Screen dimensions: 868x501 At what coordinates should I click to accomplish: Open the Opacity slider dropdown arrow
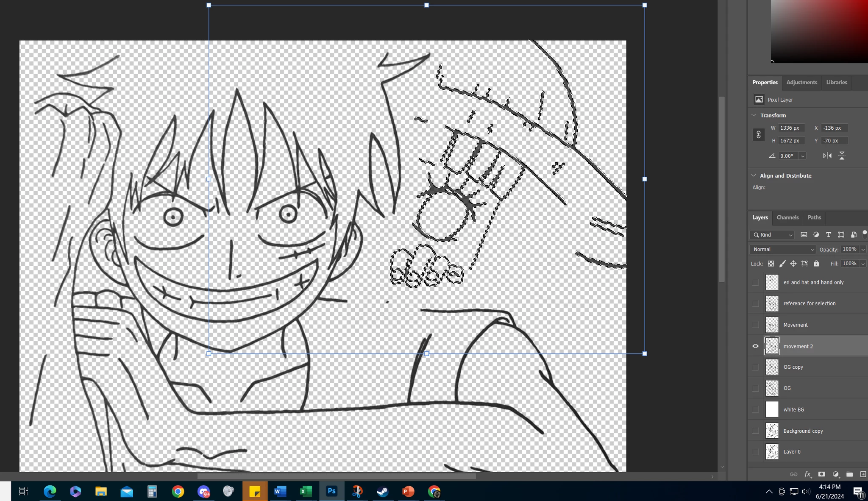point(863,250)
